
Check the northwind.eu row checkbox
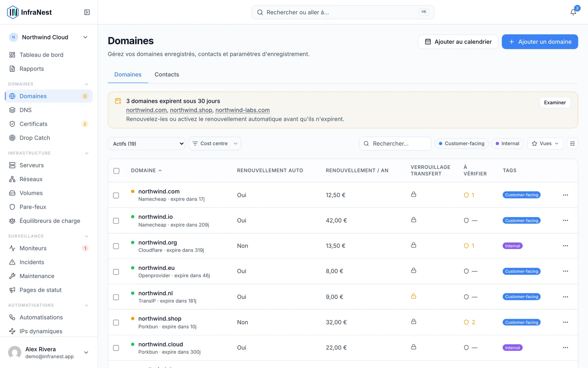coord(116,272)
